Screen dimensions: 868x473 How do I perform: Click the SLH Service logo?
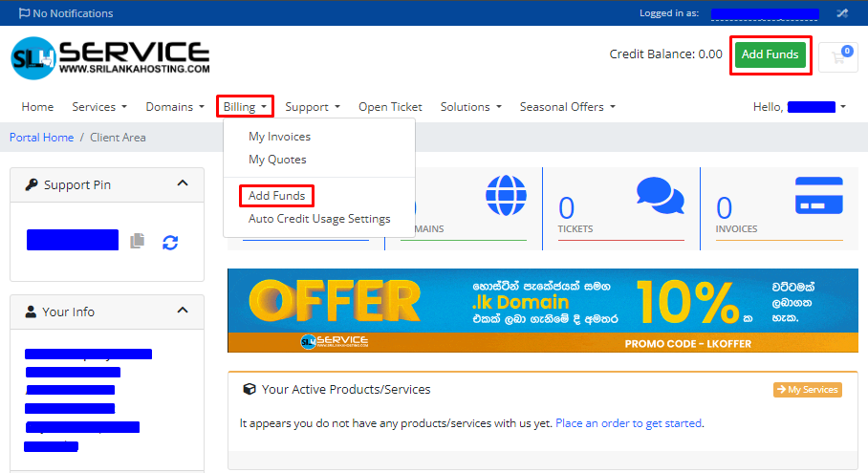(110, 58)
